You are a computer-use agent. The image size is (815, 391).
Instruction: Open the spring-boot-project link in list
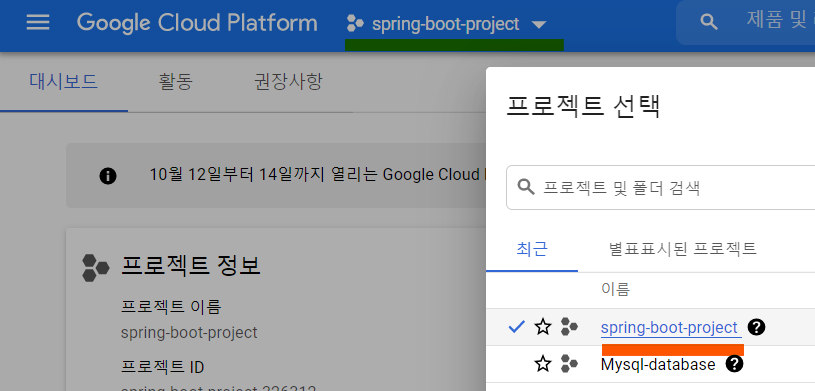669,328
